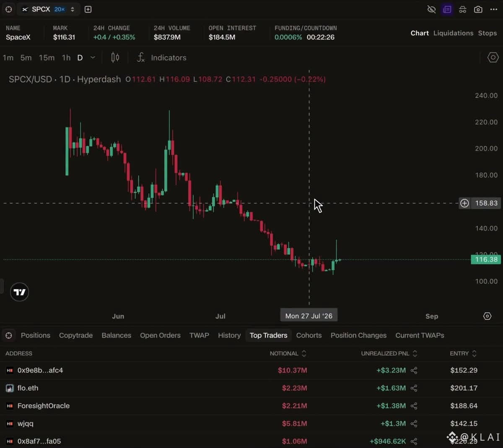The height and width of the screenshot is (448, 503).
Task: Open the History tab
Action: click(229, 335)
